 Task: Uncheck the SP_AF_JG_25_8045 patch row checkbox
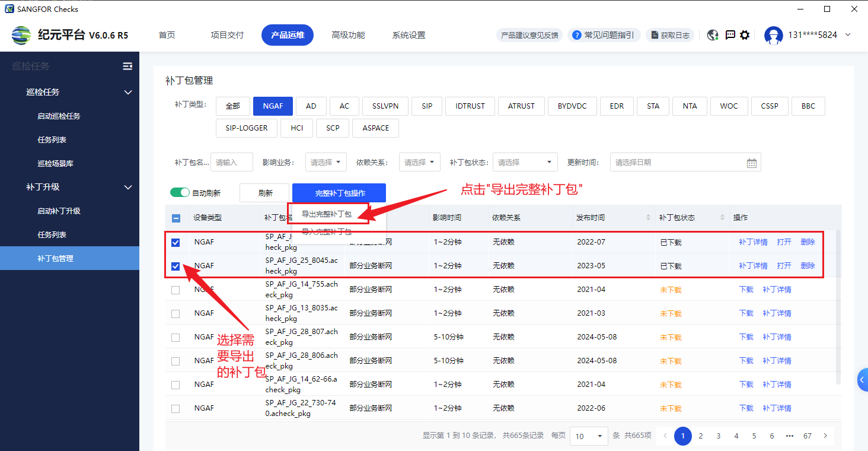pos(175,266)
